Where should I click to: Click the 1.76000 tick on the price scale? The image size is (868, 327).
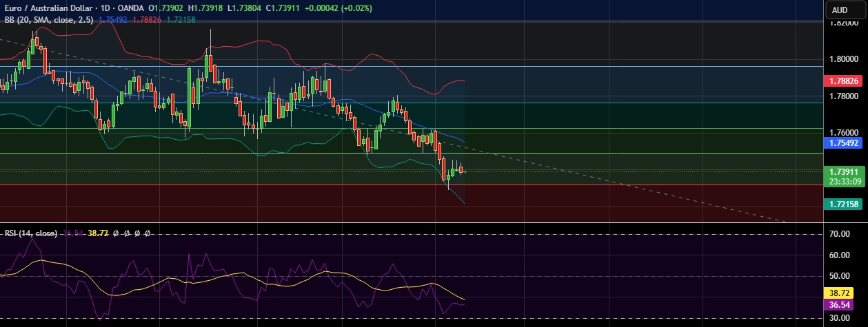pyautogui.click(x=845, y=132)
